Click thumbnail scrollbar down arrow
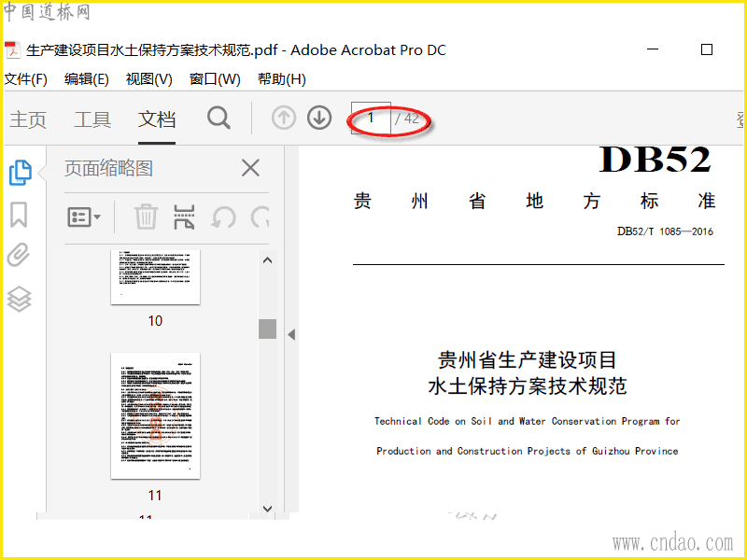This screenshot has height=560, width=747. (268, 509)
